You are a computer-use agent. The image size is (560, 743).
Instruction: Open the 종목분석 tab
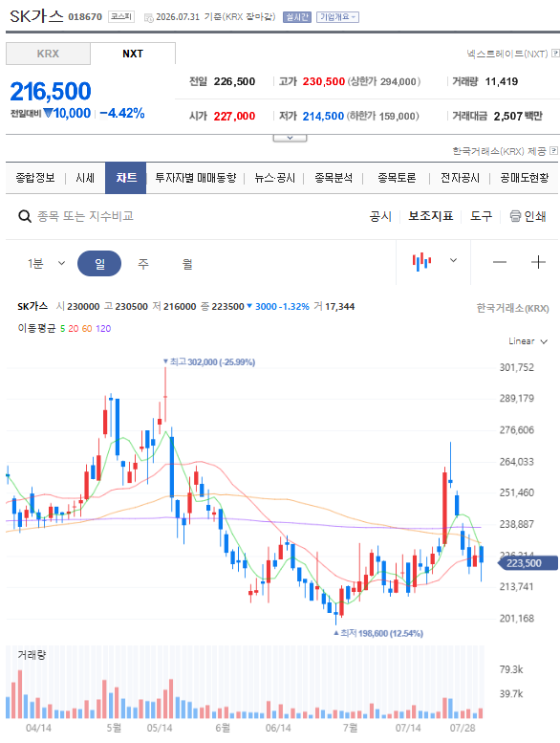click(334, 178)
